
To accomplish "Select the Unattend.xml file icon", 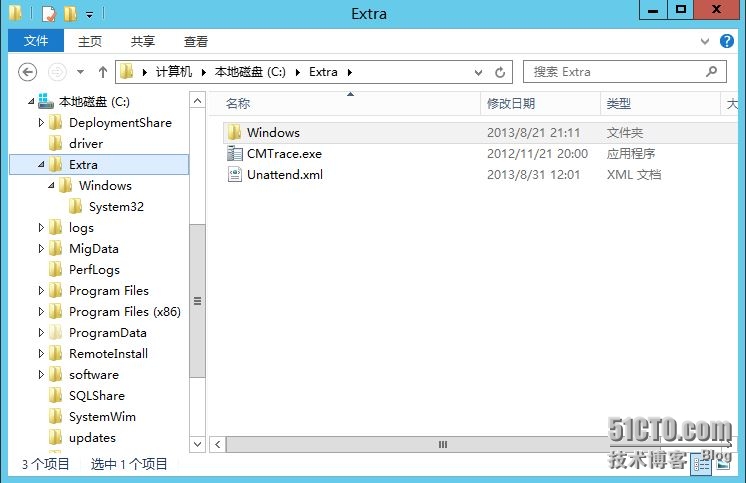I will [235, 174].
